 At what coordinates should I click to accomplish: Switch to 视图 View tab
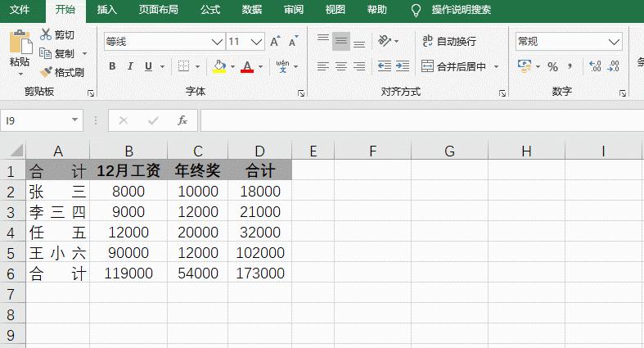(x=336, y=10)
